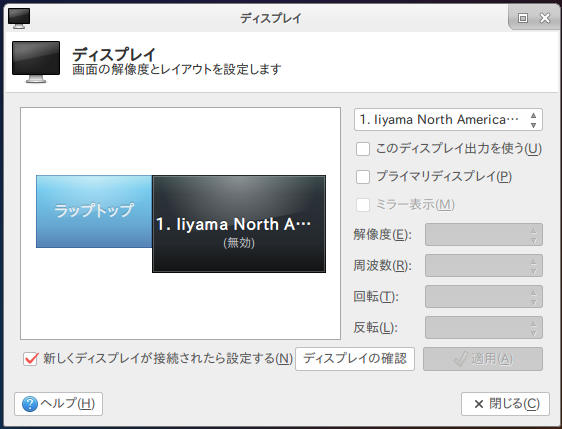Close the window with the titlebar X
The height and width of the screenshot is (429, 562).
[545, 18]
